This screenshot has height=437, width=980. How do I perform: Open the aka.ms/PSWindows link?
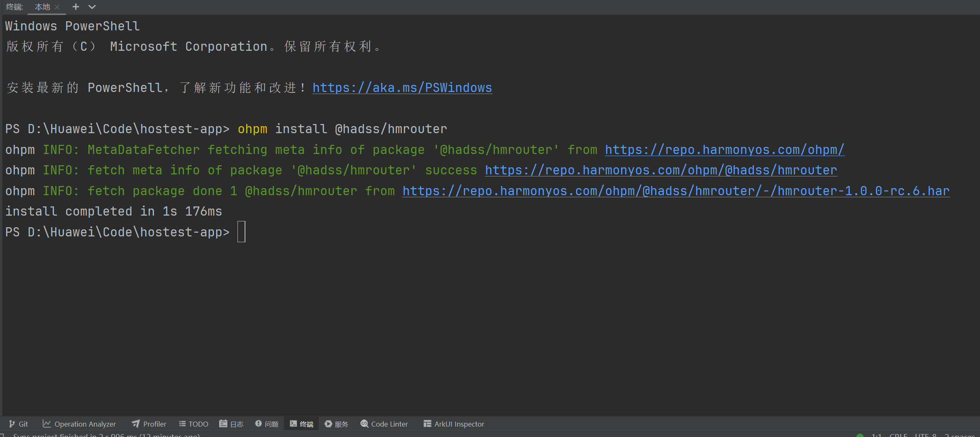402,88
